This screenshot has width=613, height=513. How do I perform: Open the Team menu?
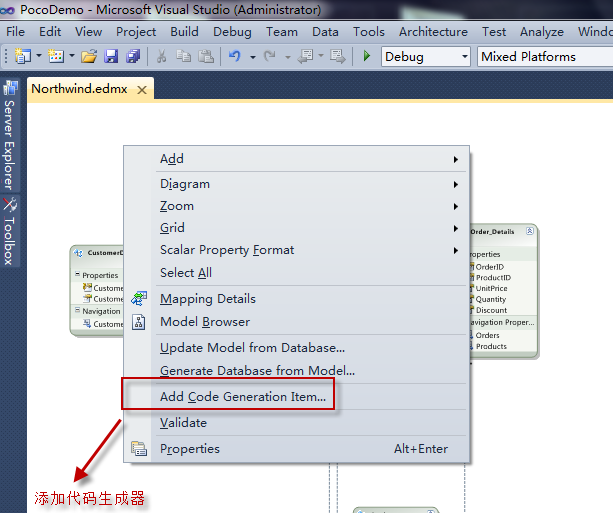pos(282,32)
